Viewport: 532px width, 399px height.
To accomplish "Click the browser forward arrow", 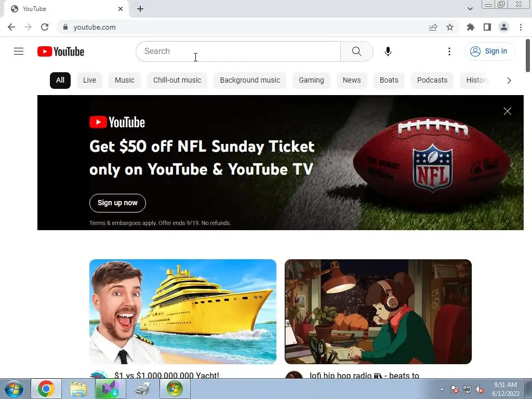I will [x=28, y=27].
